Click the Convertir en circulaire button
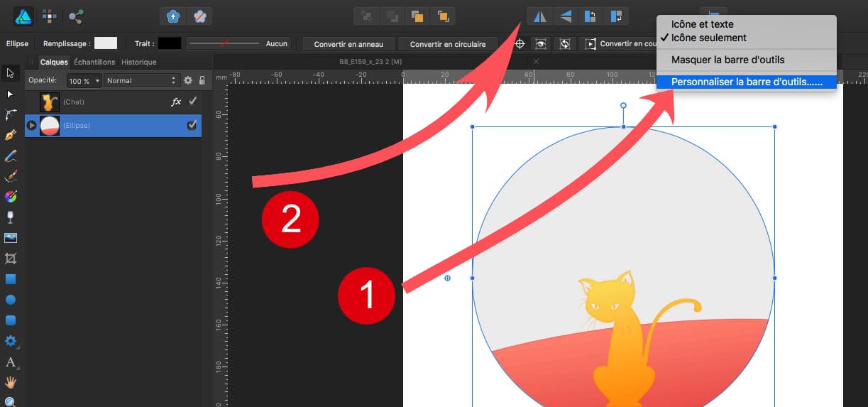 (448, 44)
